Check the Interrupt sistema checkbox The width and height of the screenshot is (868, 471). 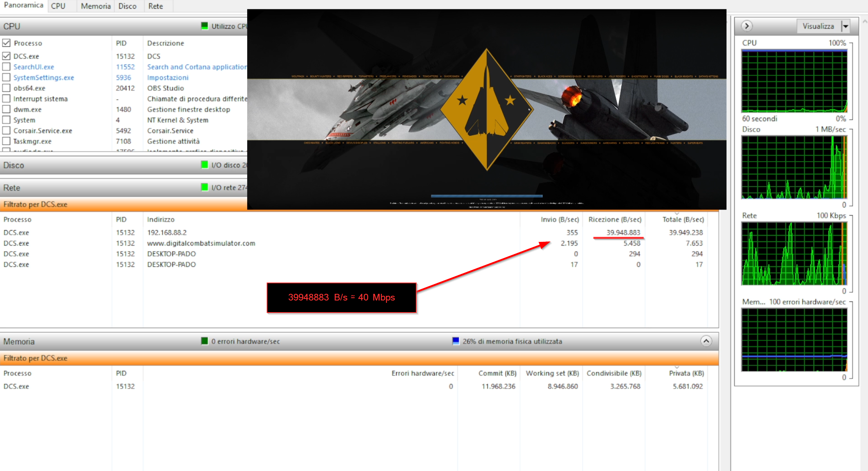click(x=6, y=98)
